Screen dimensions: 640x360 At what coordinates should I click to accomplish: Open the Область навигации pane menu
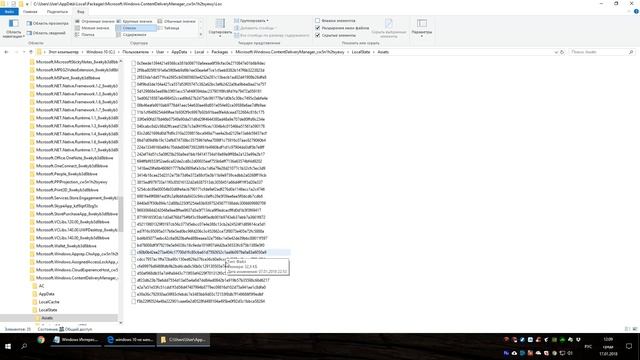point(13,29)
